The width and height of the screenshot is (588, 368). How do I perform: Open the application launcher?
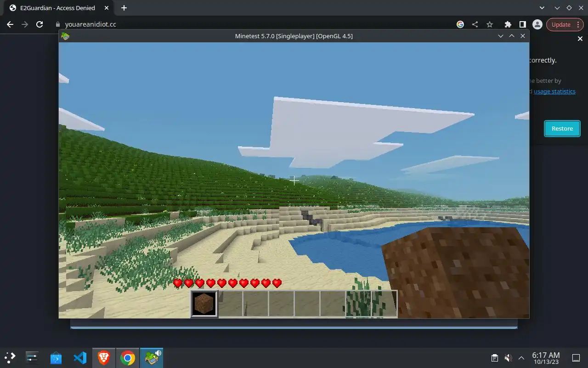[x=10, y=357]
